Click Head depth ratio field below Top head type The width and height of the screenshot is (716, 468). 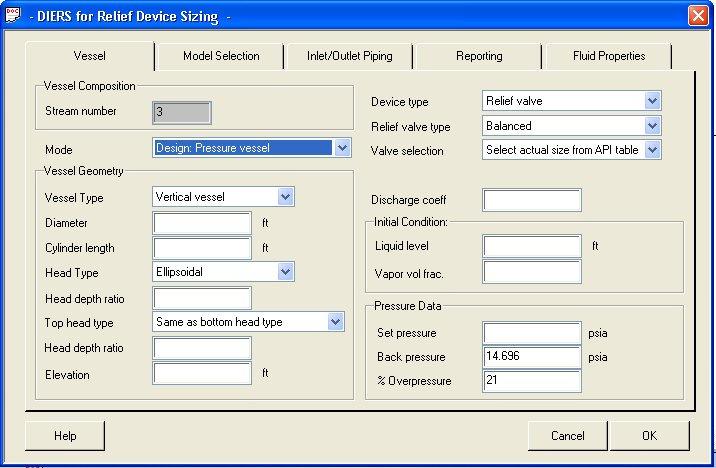pyautogui.click(x=202, y=348)
